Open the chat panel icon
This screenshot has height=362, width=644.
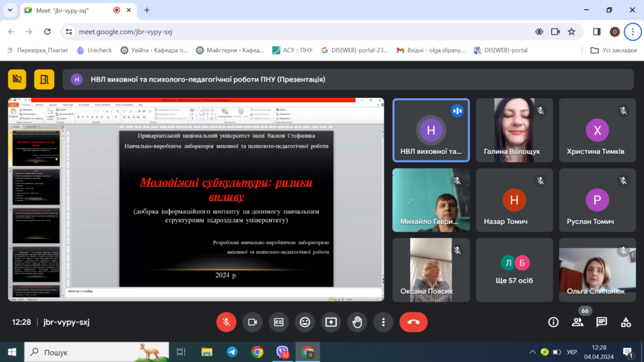point(601,322)
